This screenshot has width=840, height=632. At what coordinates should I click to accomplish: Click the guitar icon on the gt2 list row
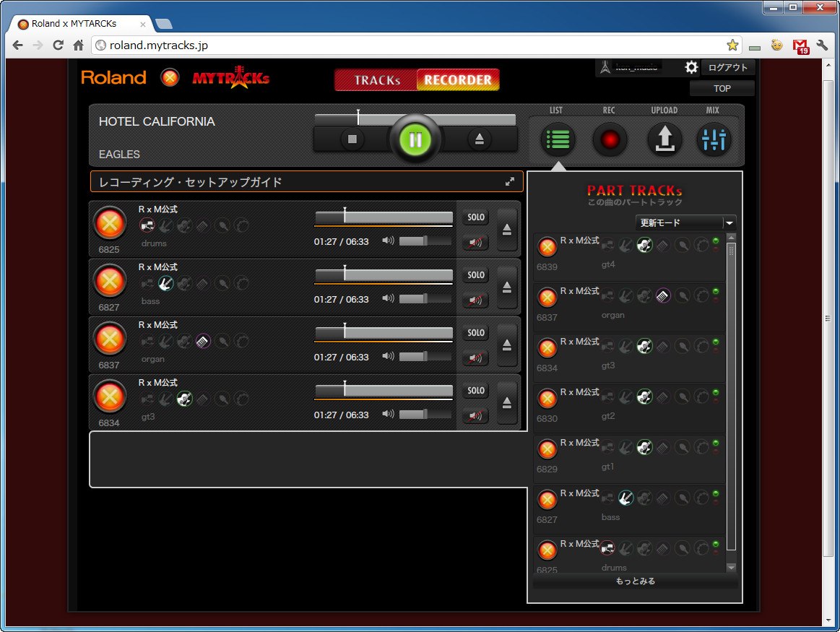644,397
